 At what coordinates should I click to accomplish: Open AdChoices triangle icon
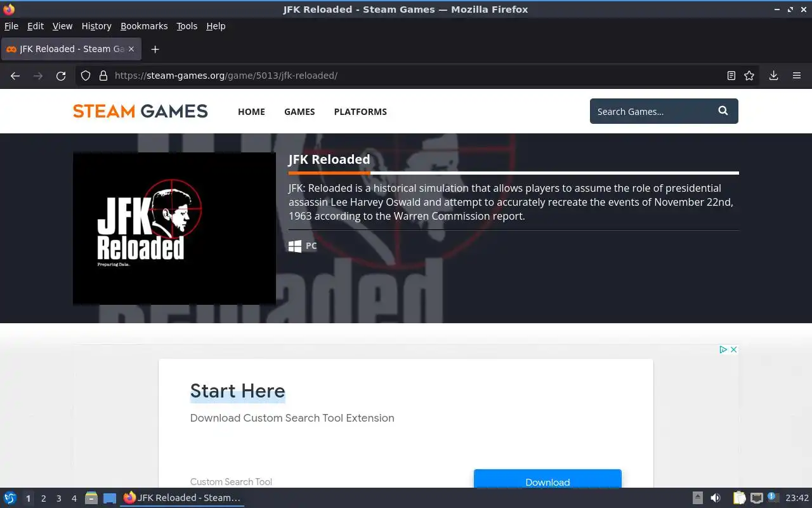coord(723,349)
